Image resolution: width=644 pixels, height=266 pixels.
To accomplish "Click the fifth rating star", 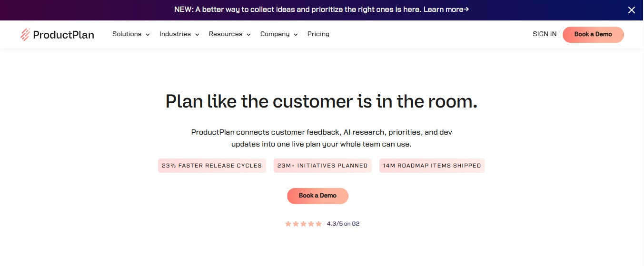I will pos(318,224).
